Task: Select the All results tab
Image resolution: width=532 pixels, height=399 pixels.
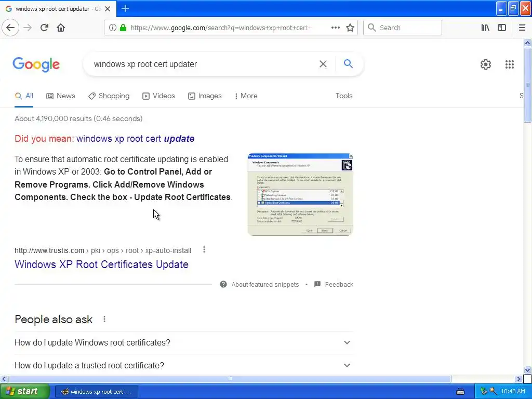Action: pyautogui.click(x=24, y=96)
